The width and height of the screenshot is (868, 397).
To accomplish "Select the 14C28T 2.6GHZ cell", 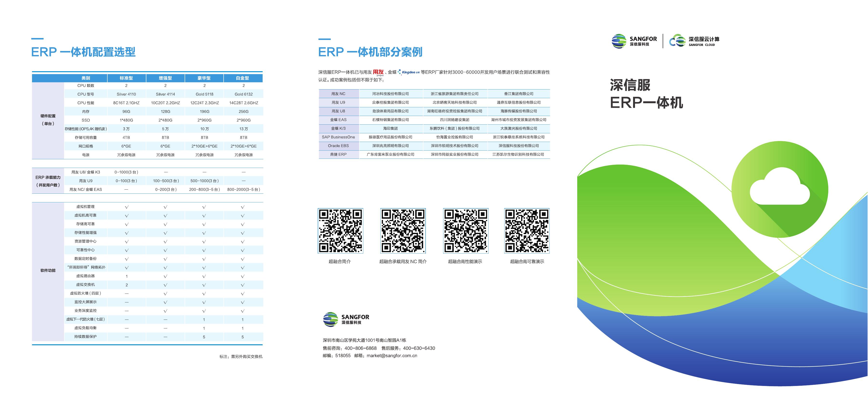I will pos(244,103).
